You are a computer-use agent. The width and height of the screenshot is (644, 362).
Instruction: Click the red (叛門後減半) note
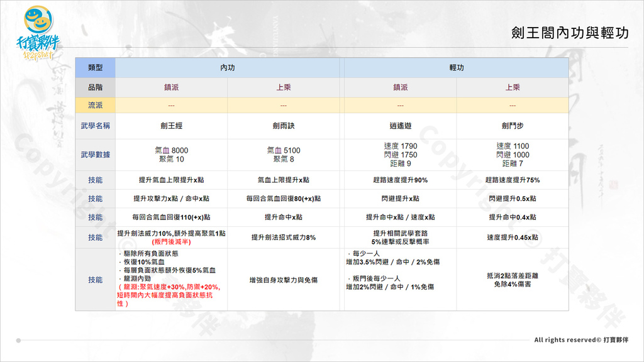tap(171, 242)
